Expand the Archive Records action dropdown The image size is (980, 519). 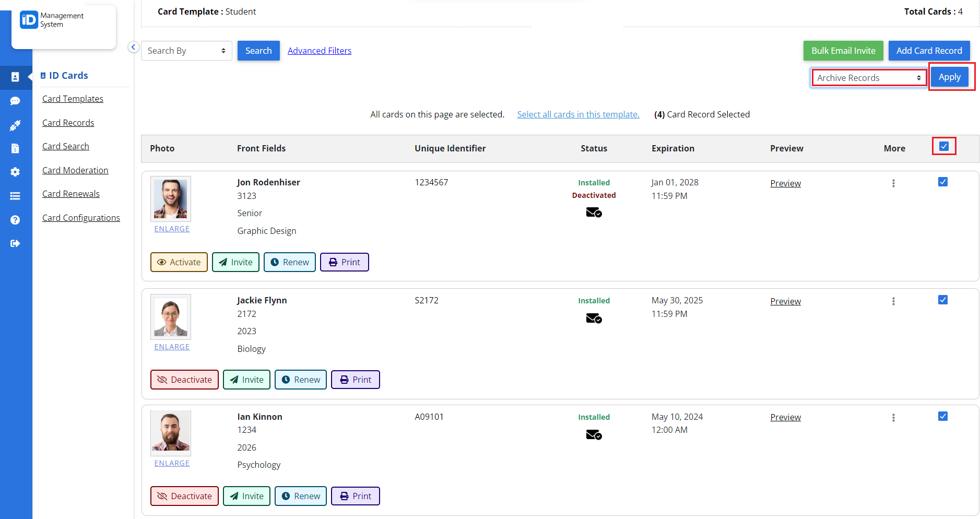868,78
